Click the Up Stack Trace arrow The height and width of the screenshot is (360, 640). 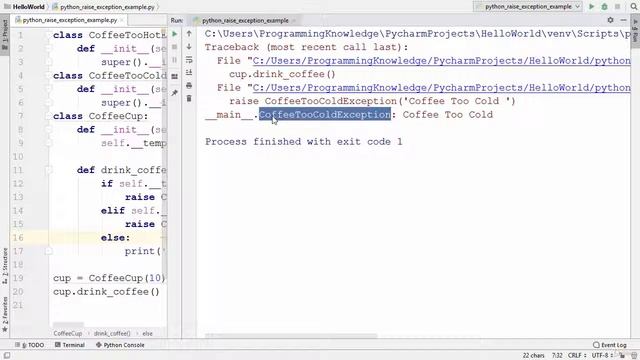point(189,33)
